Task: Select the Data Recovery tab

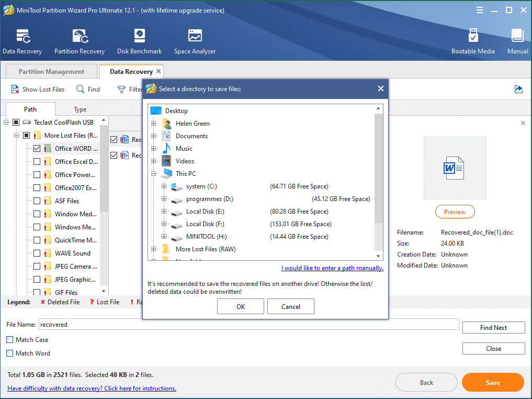Action: 131,71
